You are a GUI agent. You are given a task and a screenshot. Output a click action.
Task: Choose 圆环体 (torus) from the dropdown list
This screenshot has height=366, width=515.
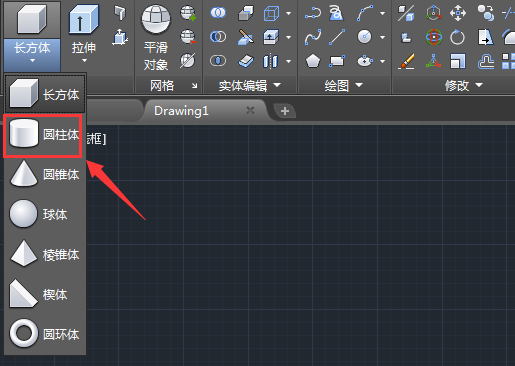click(45, 334)
